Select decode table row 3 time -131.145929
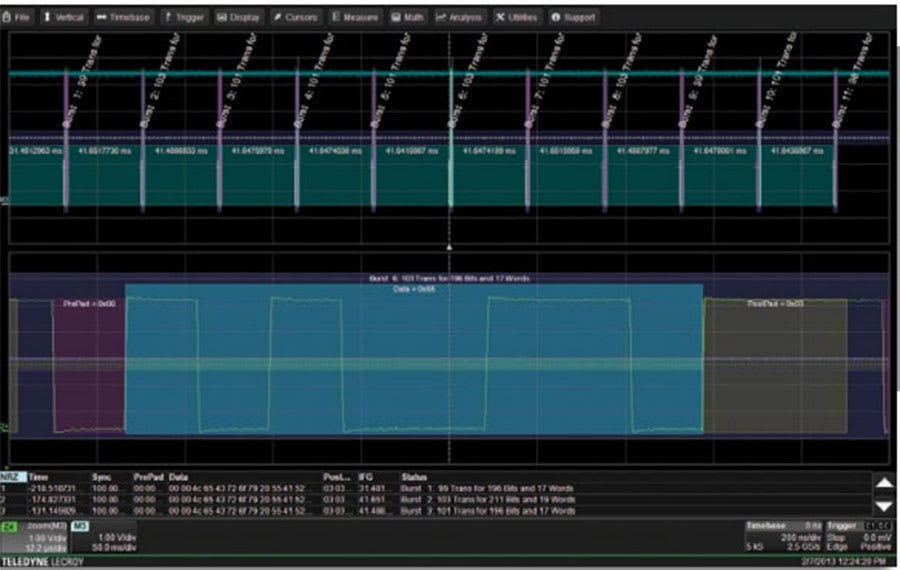Screen dimensions: 900x570 pos(52,510)
